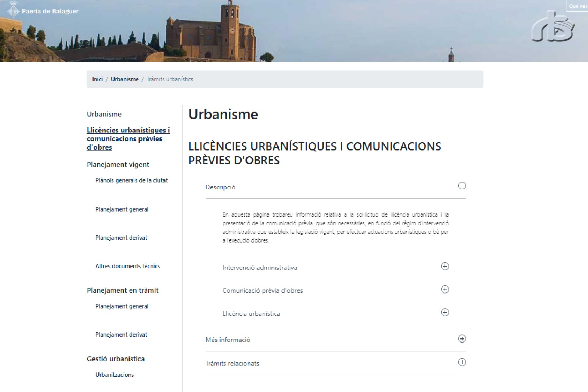Click plus icon beside Comunicació prèvia d'obres
This screenshot has height=392, width=588.
[445, 290]
